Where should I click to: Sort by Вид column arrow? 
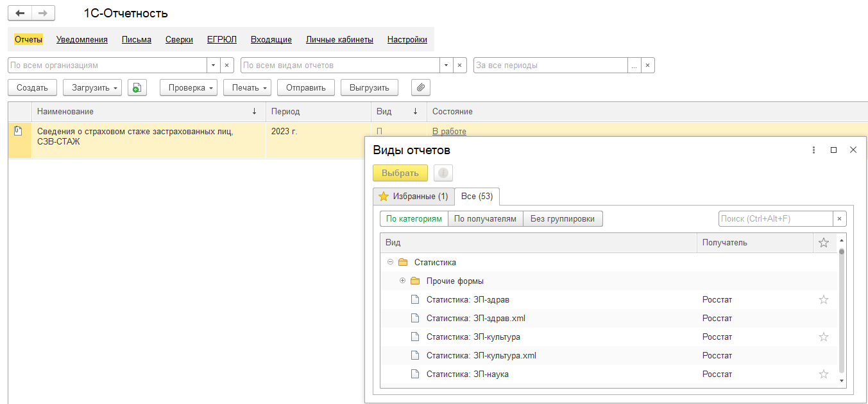[415, 111]
